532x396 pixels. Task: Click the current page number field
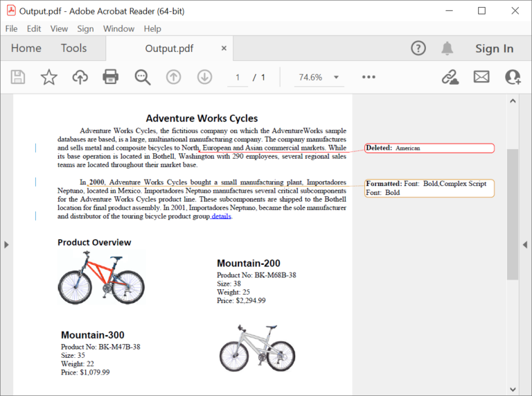(238, 77)
